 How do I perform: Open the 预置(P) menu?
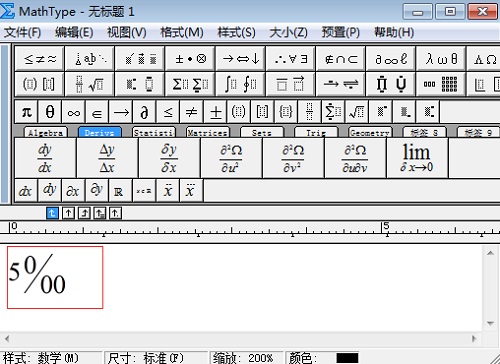click(x=340, y=32)
